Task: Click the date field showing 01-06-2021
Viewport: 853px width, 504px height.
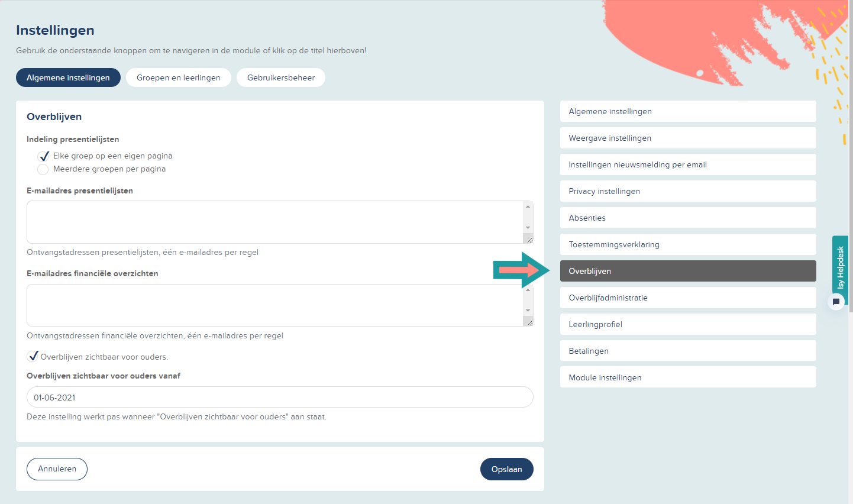Action: click(280, 397)
